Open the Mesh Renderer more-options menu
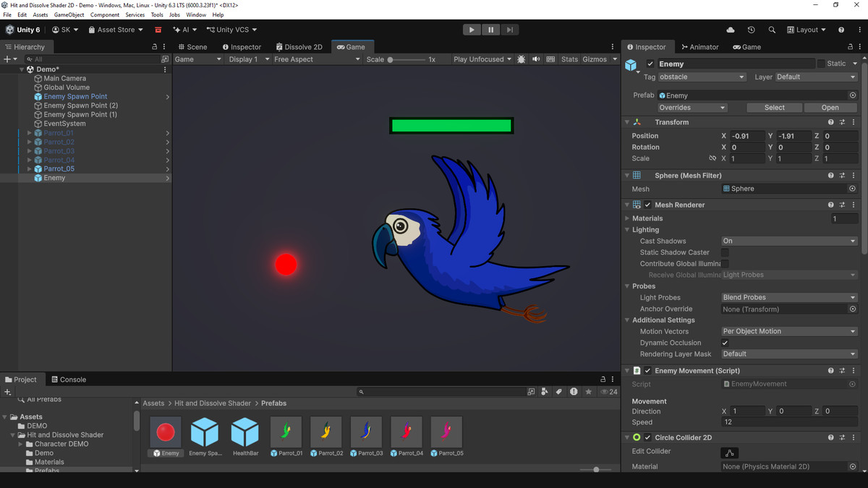 pyautogui.click(x=854, y=205)
